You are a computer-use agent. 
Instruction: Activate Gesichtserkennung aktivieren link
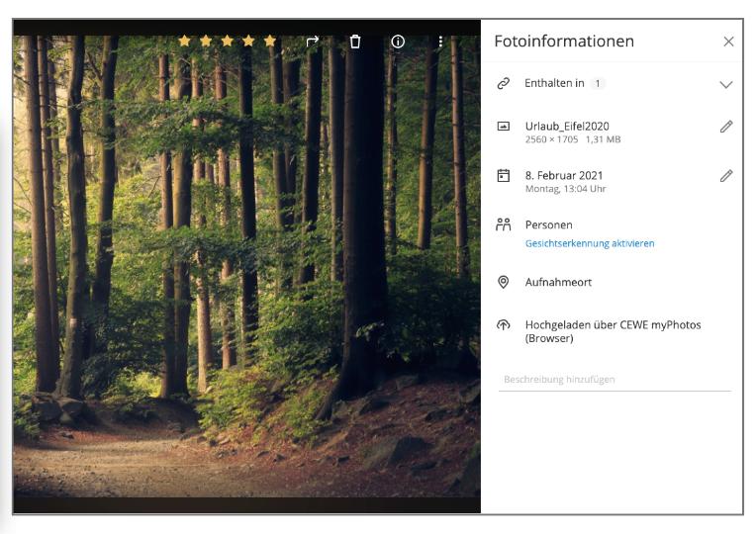coord(590,243)
